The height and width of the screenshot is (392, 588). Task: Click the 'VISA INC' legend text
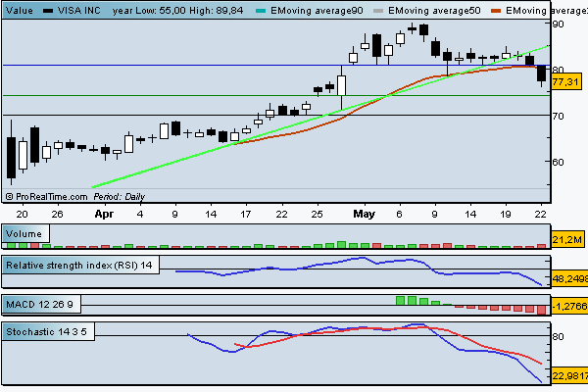click(x=79, y=11)
